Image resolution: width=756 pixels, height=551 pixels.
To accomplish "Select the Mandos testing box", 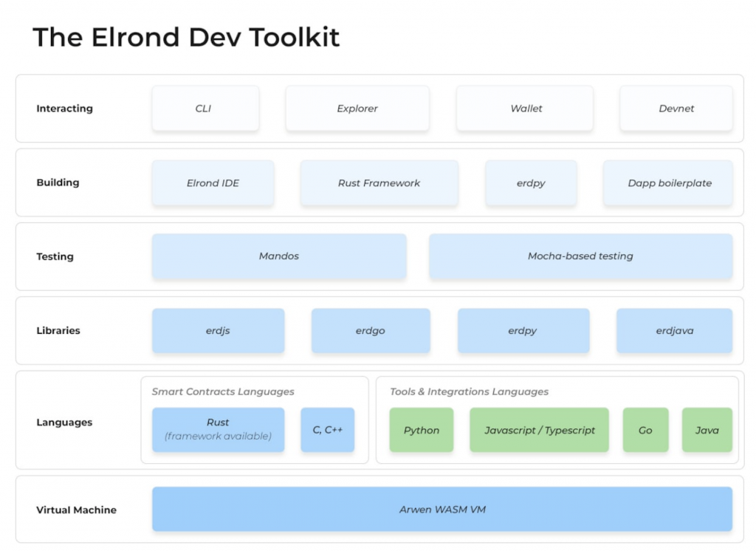I will click(279, 256).
